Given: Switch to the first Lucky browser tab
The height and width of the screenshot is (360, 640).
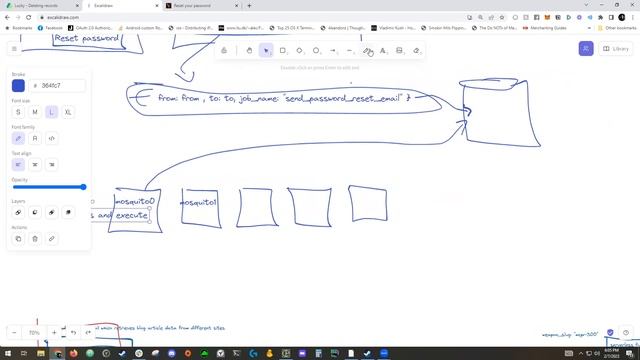Looking at the screenshot, I should tap(41, 6).
